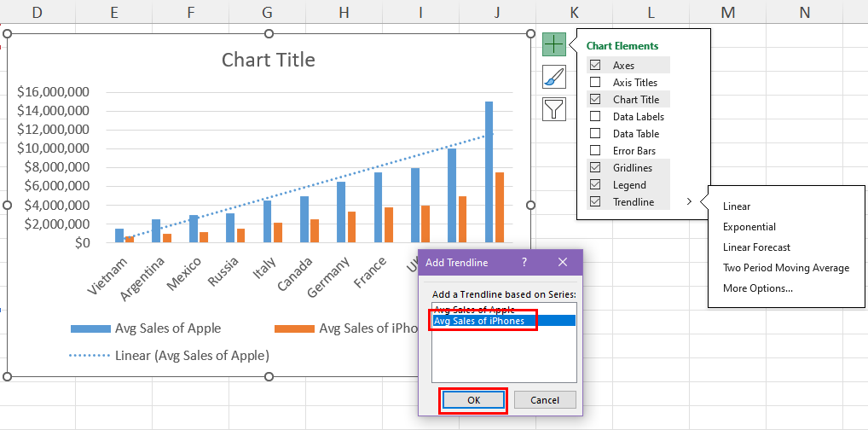This screenshot has height=430, width=868.
Task: Uncheck the Axes checkbox
Action: [595, 66]
